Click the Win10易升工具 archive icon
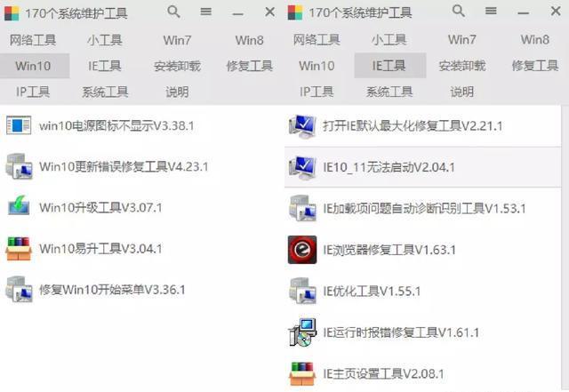Screen dimensions: 569x392 click(x=19, y=249)
